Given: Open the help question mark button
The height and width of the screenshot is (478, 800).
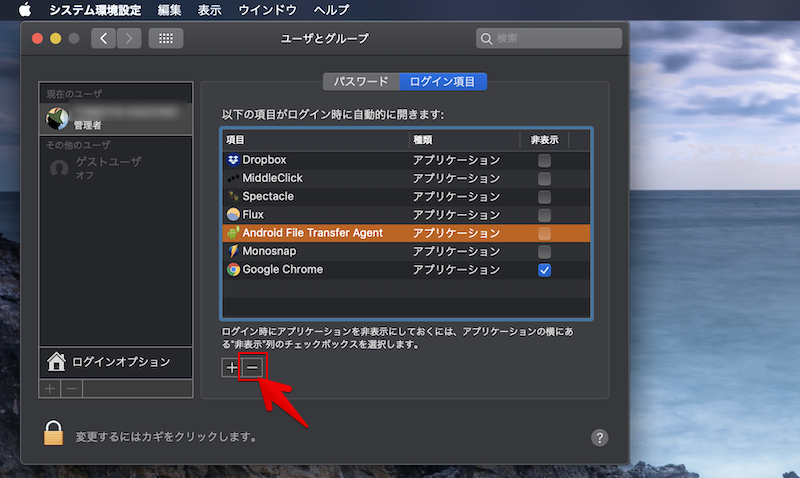Looking at the screenshot, I should coord(600,437).
